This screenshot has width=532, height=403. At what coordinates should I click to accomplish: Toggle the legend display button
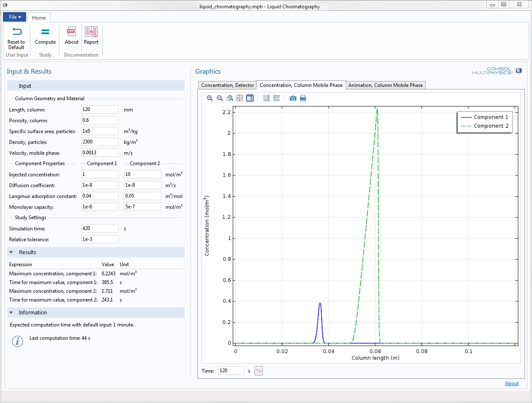pos(250,98)
